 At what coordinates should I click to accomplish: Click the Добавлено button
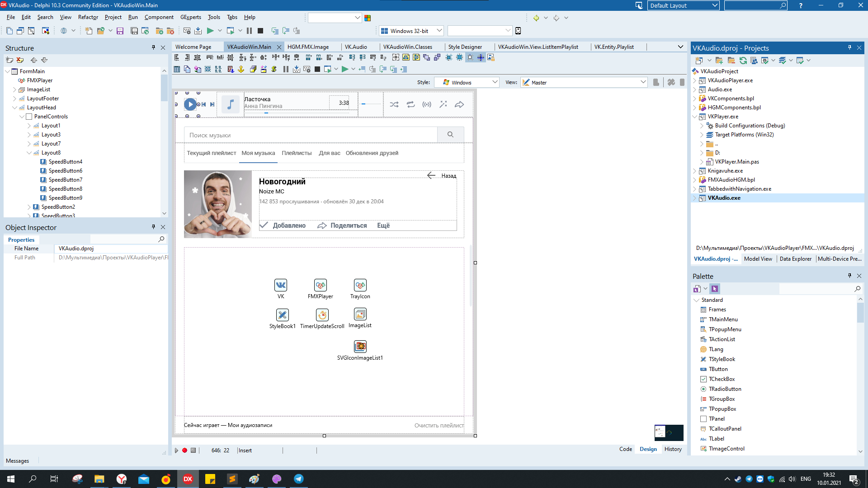pyautogui.click(x=283, y=225)
